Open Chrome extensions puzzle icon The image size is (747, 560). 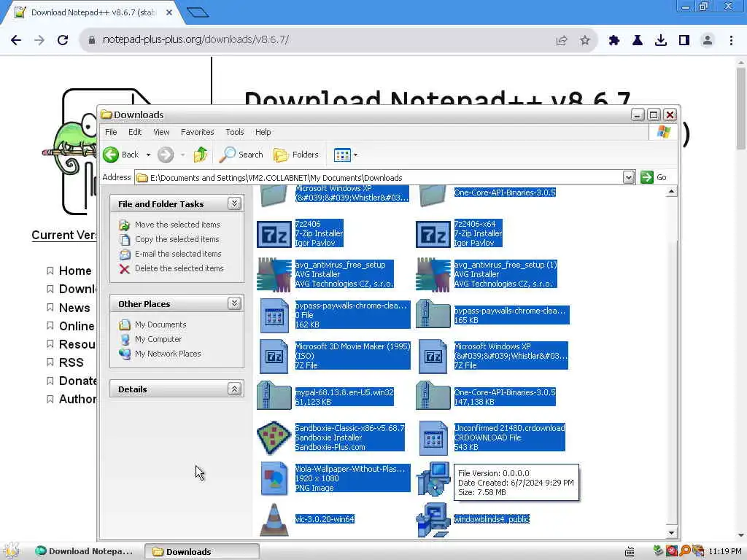pos(614,41)
